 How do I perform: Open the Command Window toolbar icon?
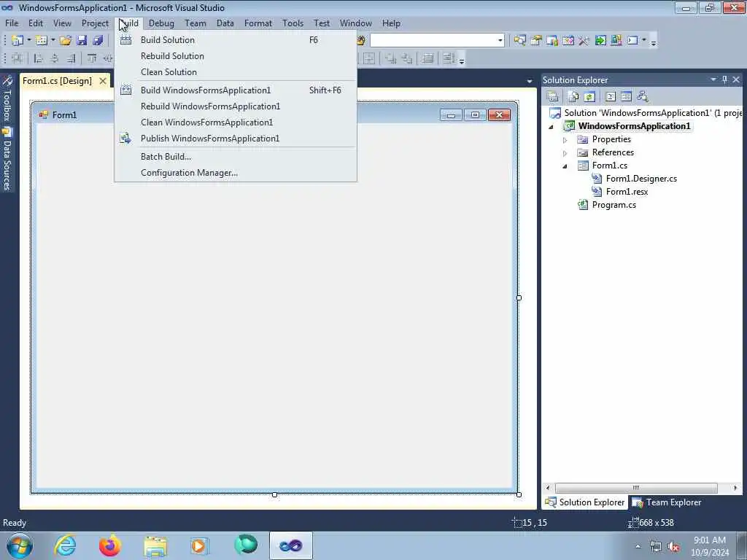click(x=632, y=41)
